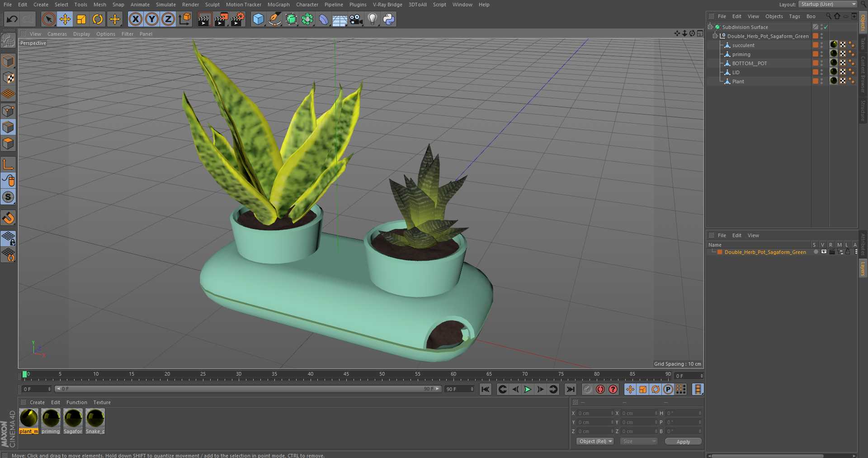Click the timeline preview range slider
Image resolution: width=868 pixels, height=458 pixels.
click(x=248, y=389)
